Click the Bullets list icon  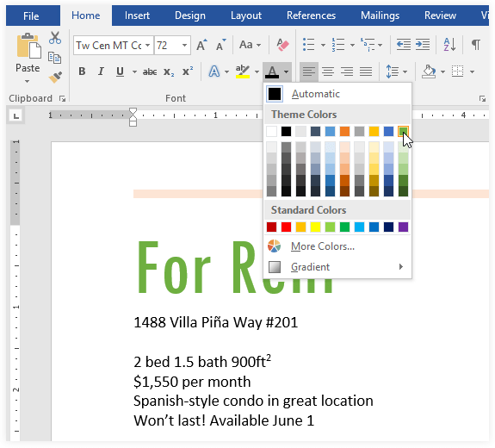(x=308, y=45)
